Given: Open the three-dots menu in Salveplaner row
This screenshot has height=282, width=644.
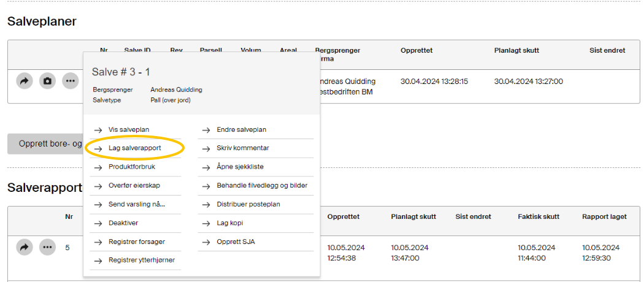Looking at the screenshot, I should 71,81.
